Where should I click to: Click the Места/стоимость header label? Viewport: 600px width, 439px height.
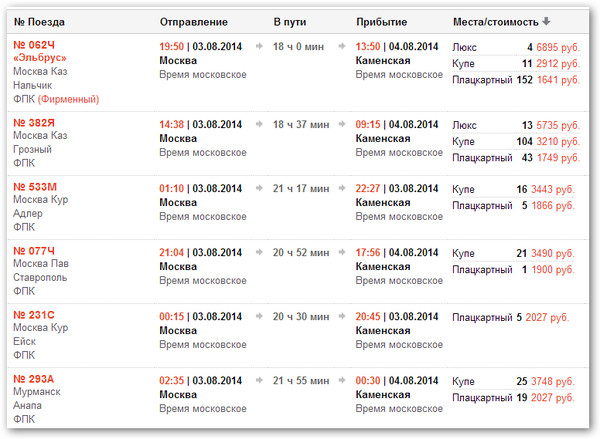click(x=495, y=21)
